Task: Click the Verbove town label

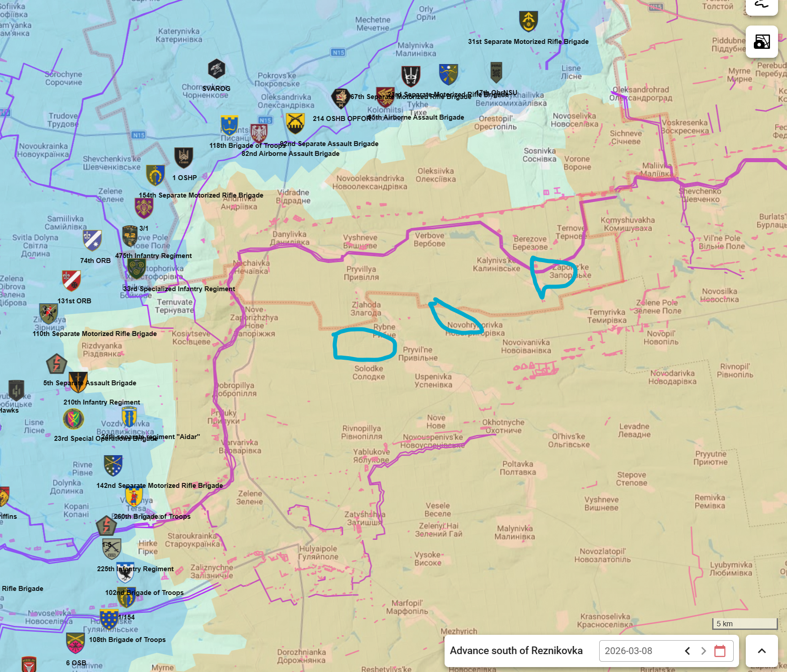Action: [x=430, y=239]
